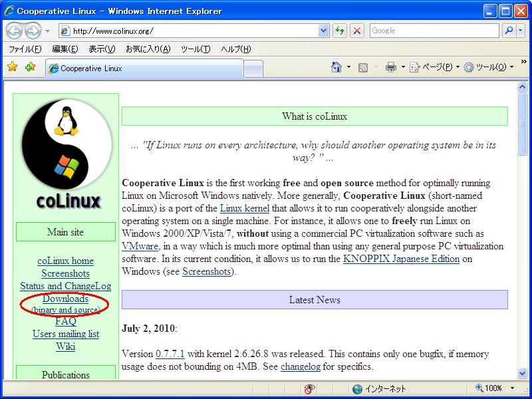Go back with the Back arrow button
The height and width of the screenshot is (399, 532).
pos(14,31)
